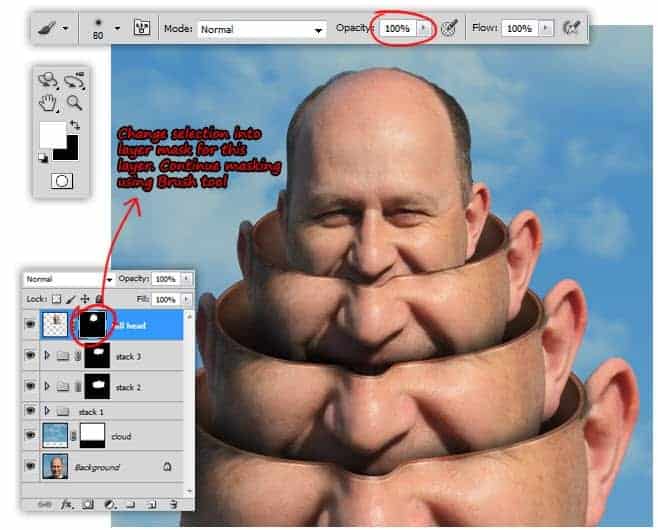Screen dimensions: 658x530
Task: Click the cloud layer mask link icon
Action: [73, 436]
